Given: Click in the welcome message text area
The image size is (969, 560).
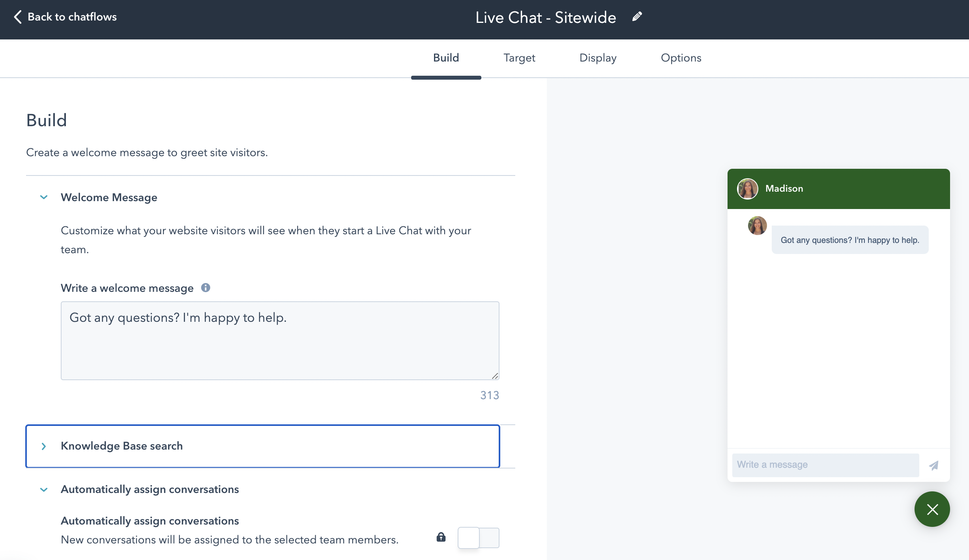Looking at the screenshot, I should (279, 341).
